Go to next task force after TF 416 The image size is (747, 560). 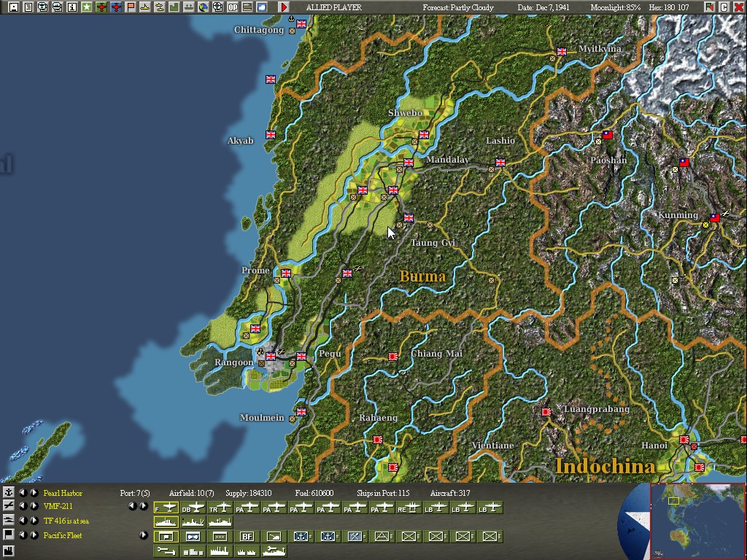pos(34,521)
